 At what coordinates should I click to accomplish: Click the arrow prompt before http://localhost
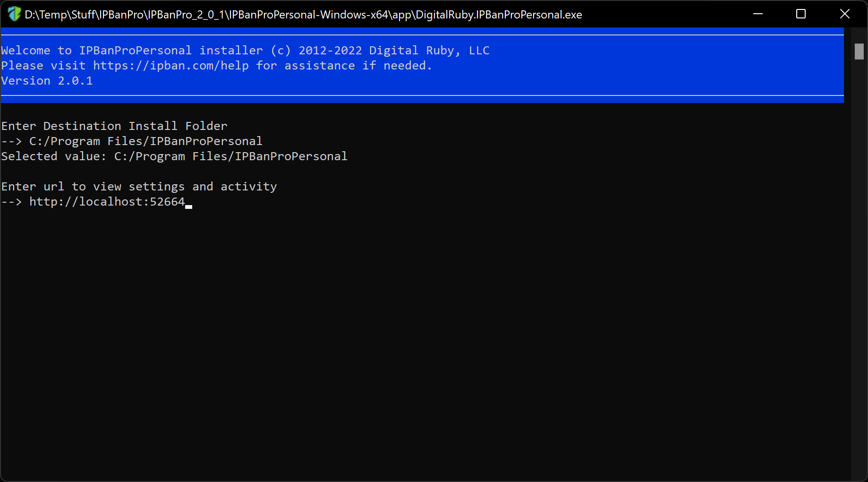pos(11,202)
